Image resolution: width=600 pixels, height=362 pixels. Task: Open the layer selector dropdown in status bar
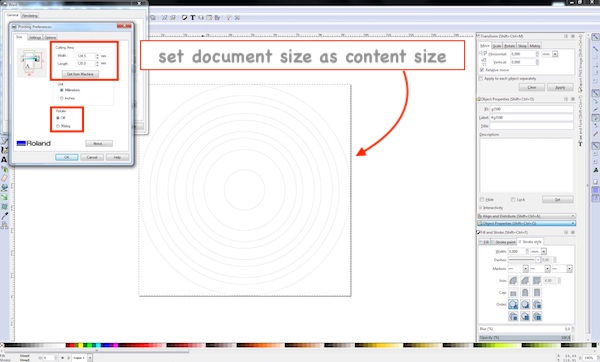90,358
